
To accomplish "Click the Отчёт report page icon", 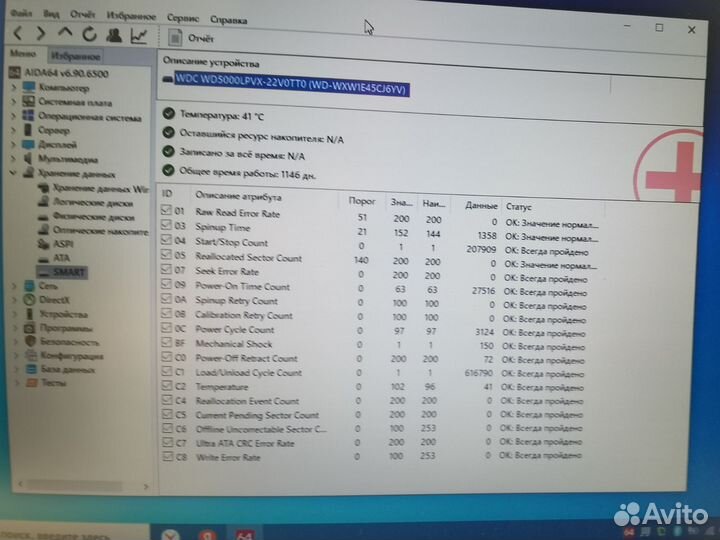I will click(175, 37).
